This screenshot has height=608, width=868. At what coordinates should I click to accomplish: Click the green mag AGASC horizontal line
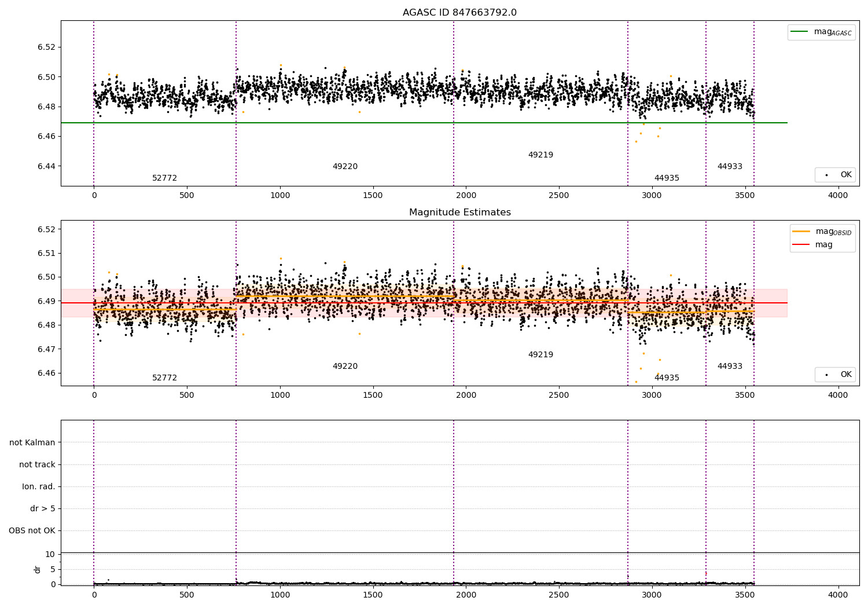pyautogui.click(x=424, y=123)
